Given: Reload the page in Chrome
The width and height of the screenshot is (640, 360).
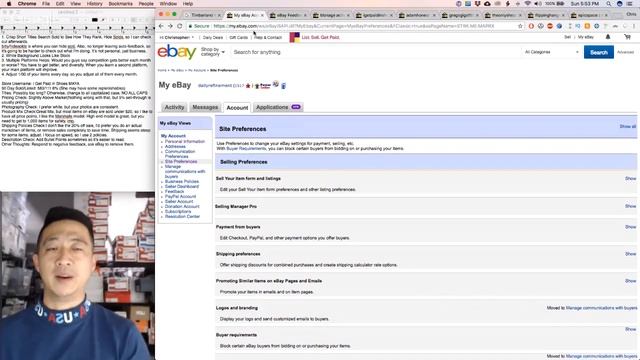Looking at the screenshot, I should coord(180,26).
